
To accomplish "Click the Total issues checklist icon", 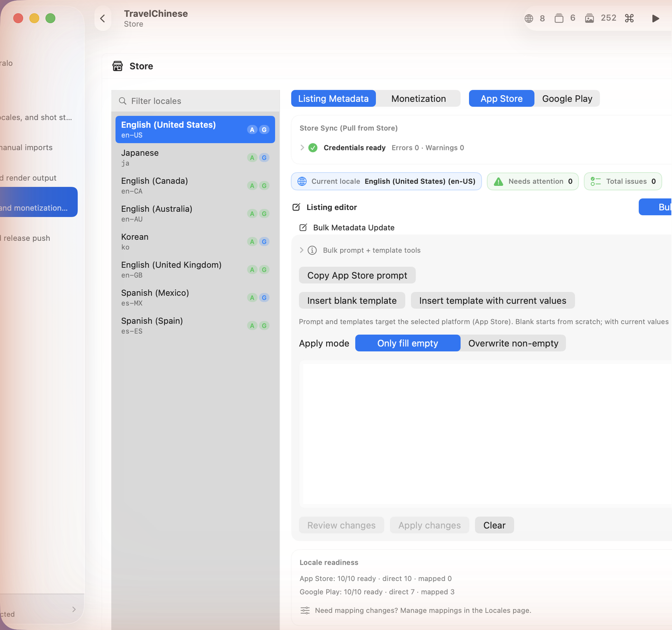I will tap(595, 181).
